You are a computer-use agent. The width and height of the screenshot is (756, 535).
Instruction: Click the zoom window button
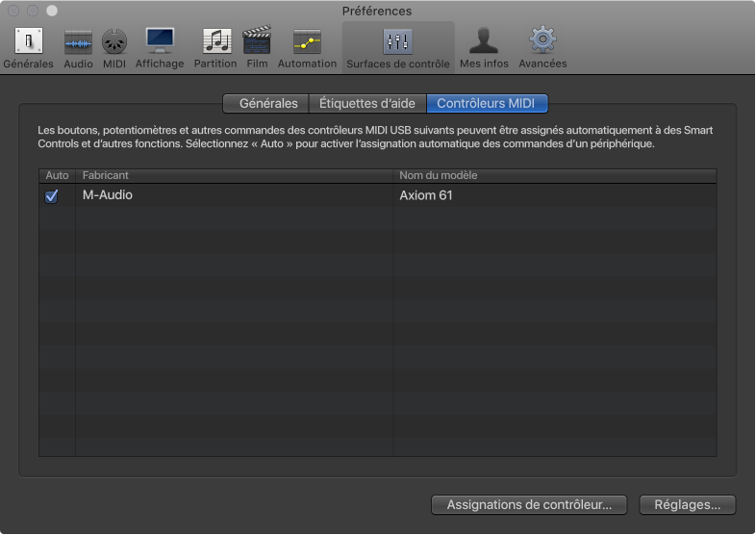tap(52, 11)
